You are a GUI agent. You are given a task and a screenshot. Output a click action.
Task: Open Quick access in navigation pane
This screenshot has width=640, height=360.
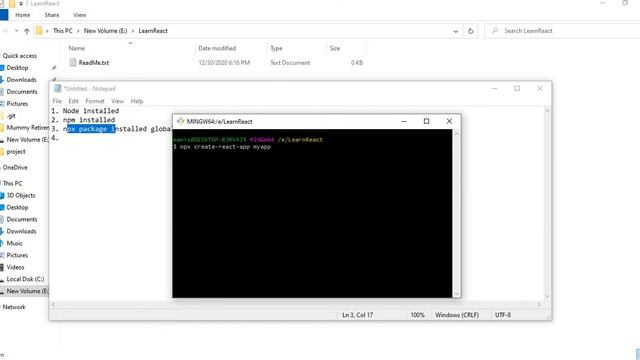pos(20,56)
